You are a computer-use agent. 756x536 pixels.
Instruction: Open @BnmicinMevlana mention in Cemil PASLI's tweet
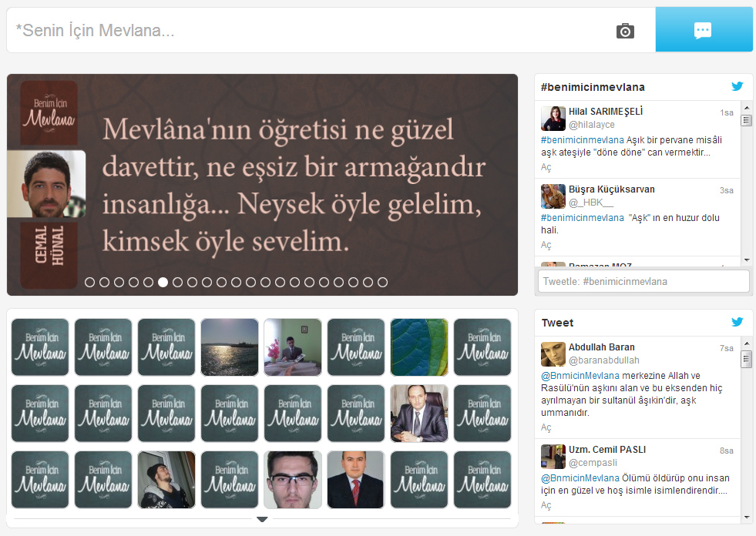[x=580, y=478]
